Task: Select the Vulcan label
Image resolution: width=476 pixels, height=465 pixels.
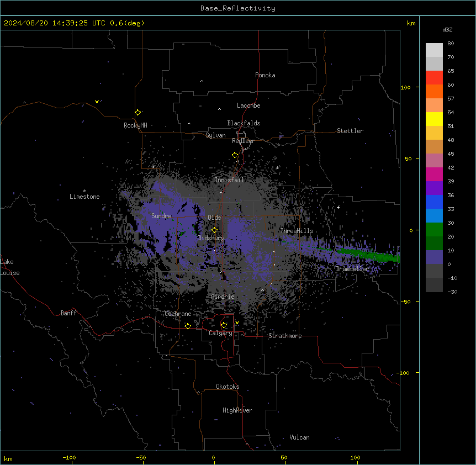Action: tap(300, 437)
